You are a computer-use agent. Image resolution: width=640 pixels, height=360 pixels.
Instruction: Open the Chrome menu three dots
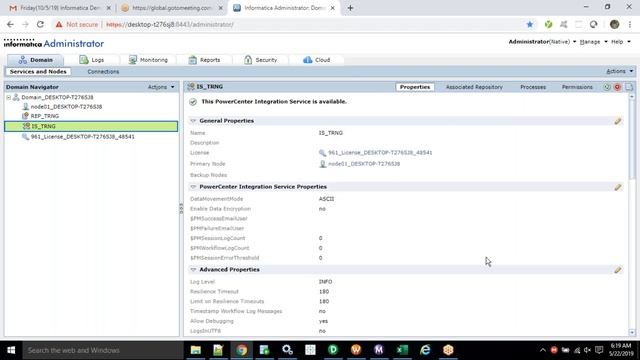tap(630, 24)
